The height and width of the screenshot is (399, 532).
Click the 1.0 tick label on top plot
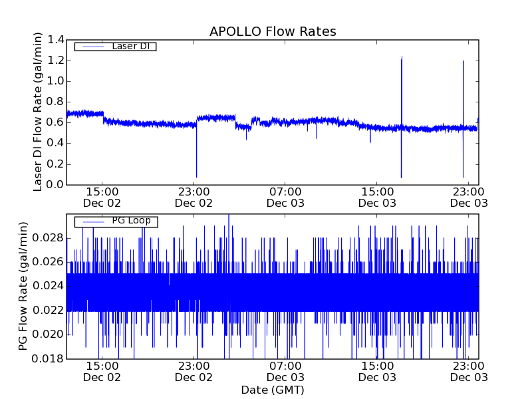(56, 81)
